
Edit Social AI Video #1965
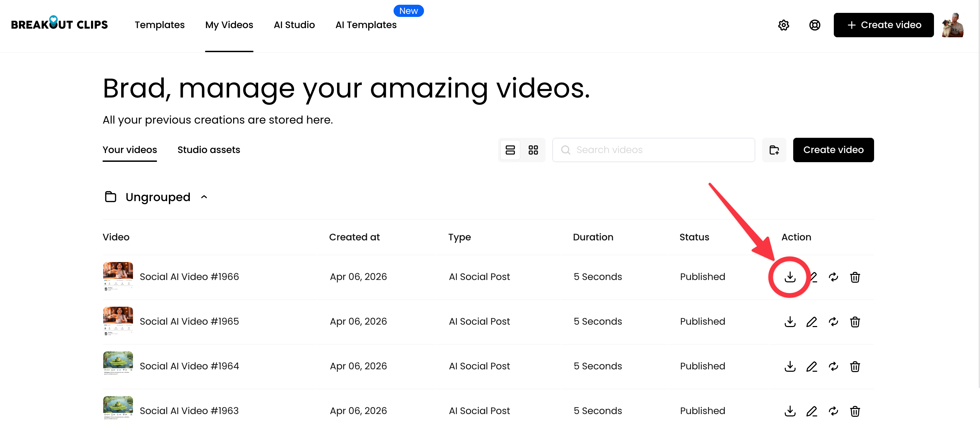click(x=811, y=322)
